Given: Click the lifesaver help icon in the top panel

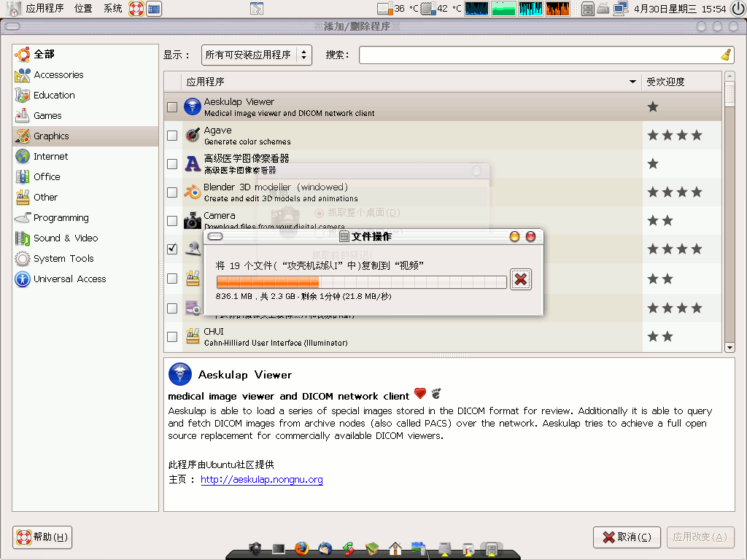Looking at the screenshot, I should 136,9.
